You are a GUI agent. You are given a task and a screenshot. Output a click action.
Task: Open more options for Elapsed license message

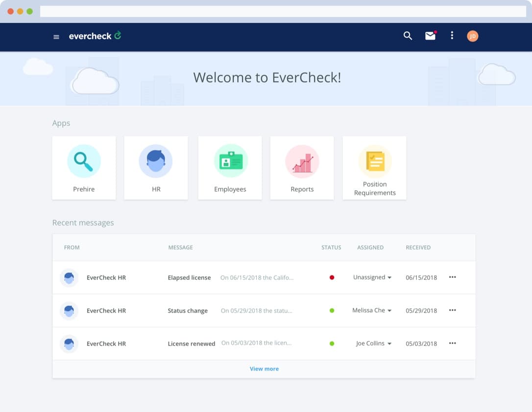[453, 277]
